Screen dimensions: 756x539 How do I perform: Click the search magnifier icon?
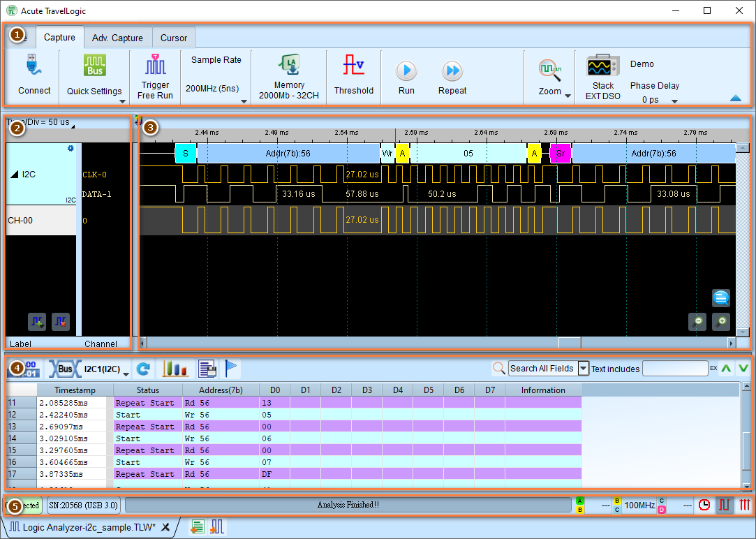(x=498, y=369)
